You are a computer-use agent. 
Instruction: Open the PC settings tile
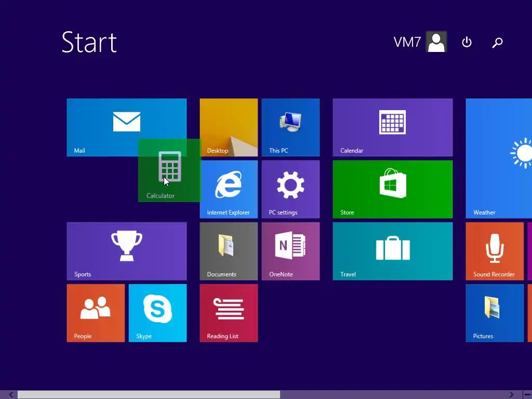click(290, 189)
